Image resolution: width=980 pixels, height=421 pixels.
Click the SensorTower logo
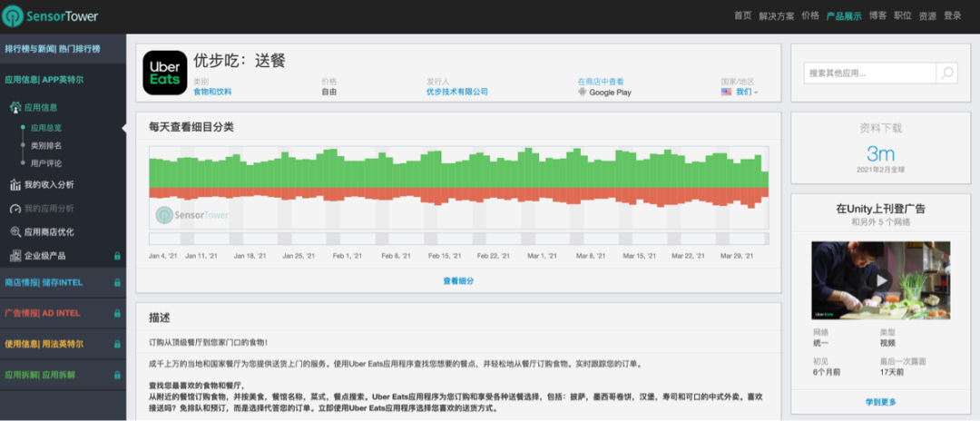50,16
